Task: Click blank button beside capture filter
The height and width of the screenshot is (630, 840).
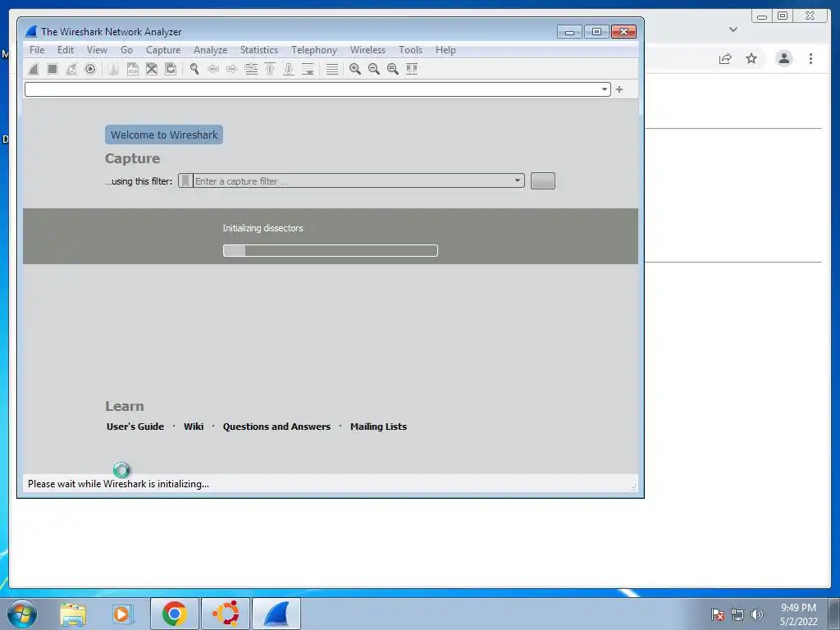Action: tap(543, 180)
